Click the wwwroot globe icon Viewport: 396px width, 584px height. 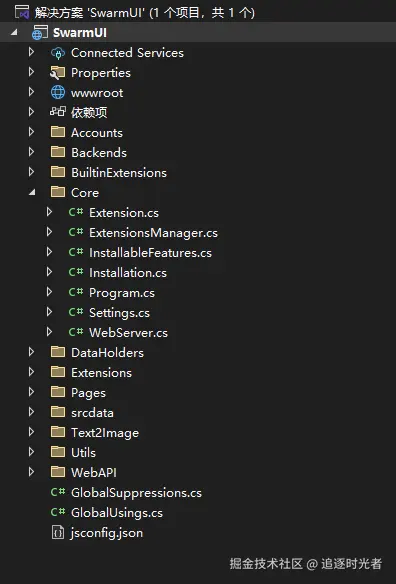coord(58,92)
